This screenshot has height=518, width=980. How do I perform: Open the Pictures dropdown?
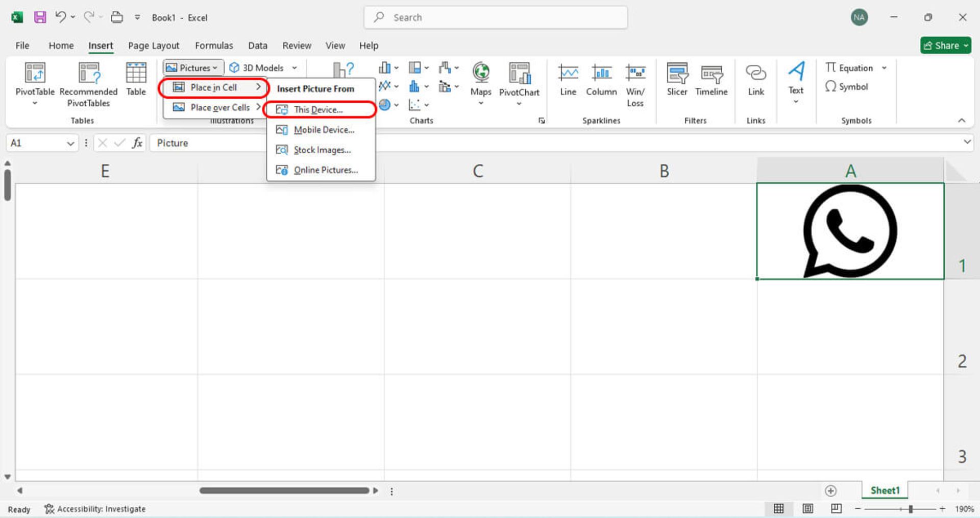point(193,67)
